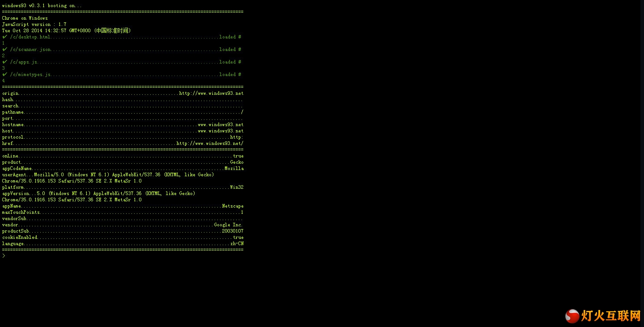Viewport: 644px width, 327px height.
Task: Click 'loaded #' on the mimetypes.js row
Action: tap(230, 75)
